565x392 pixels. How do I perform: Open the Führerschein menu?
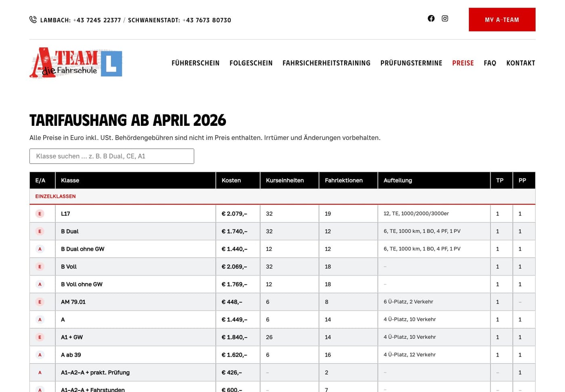[195, 63]
